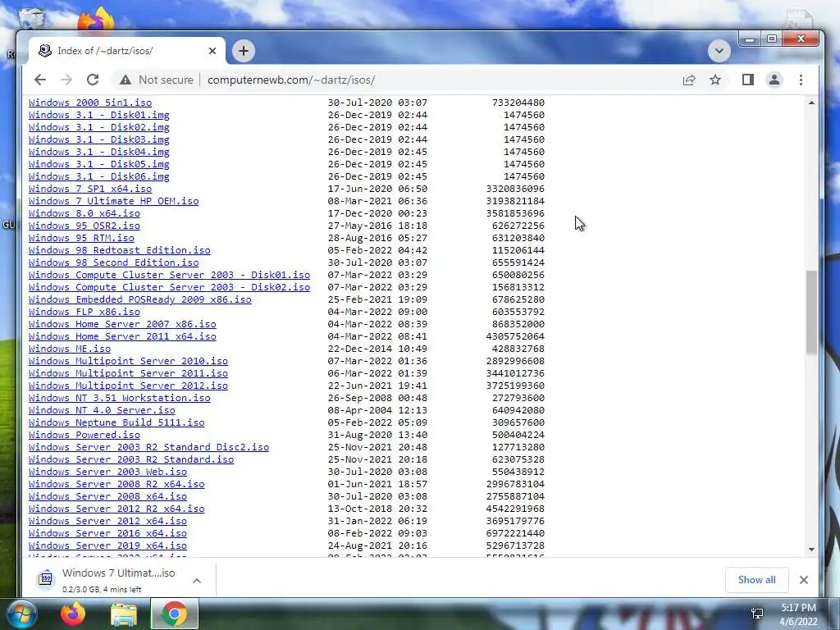The image size is (840, 630).
Task: Click the page scrollbar up arrow
Action: 811,103
